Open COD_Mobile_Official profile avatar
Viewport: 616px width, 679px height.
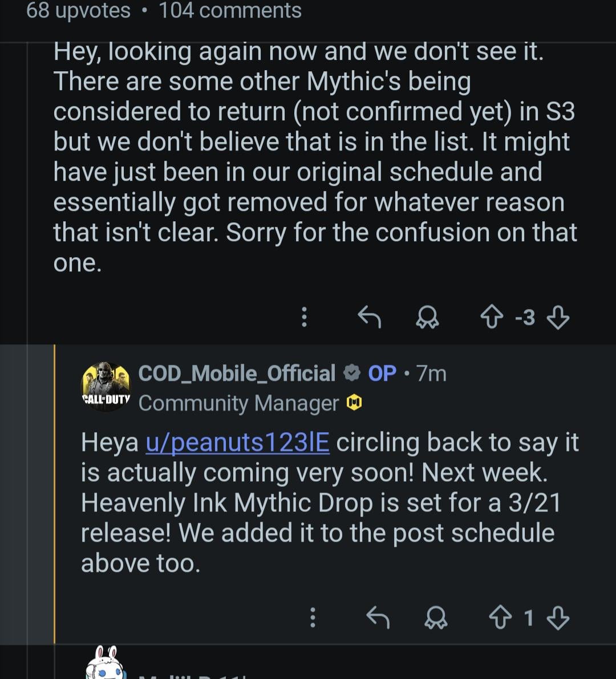click(x=106, y=387)
